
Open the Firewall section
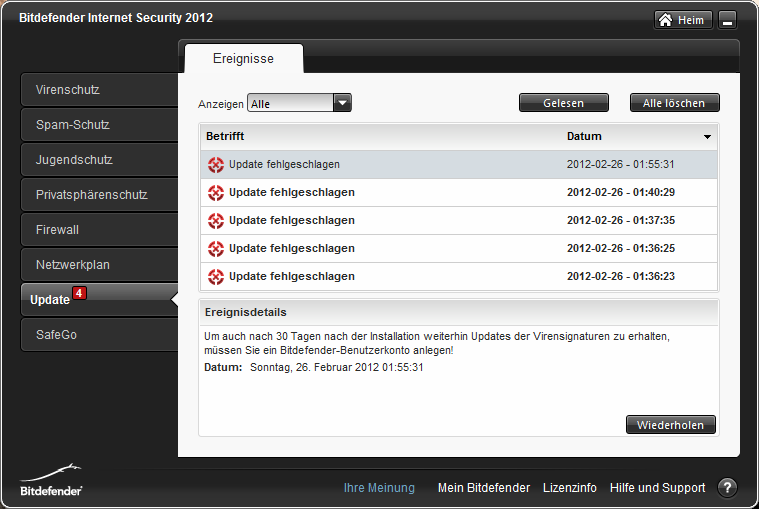coord(99,229)
